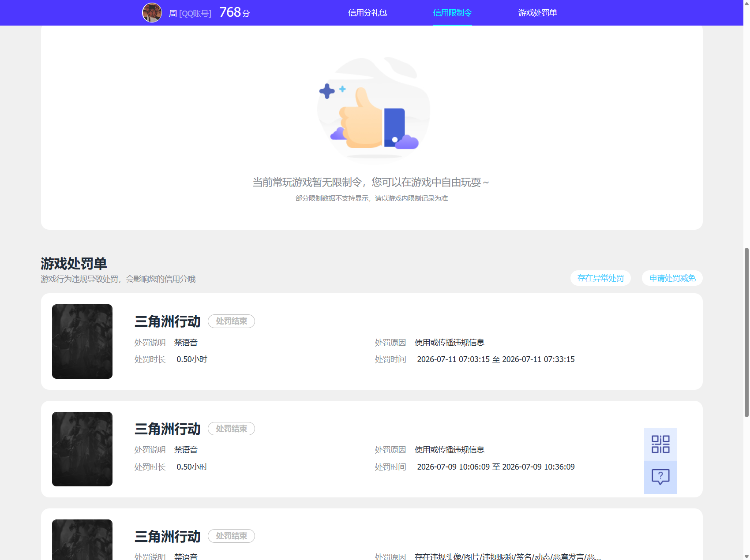The image size is (750, 560).
Task: Click the 游戏行为违规导致处罚 subtitle
Action: point(118,279)
